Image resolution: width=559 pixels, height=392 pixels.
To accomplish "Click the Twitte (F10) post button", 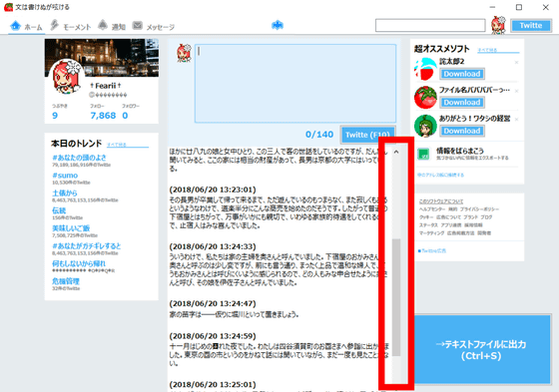I will (368, 135).
